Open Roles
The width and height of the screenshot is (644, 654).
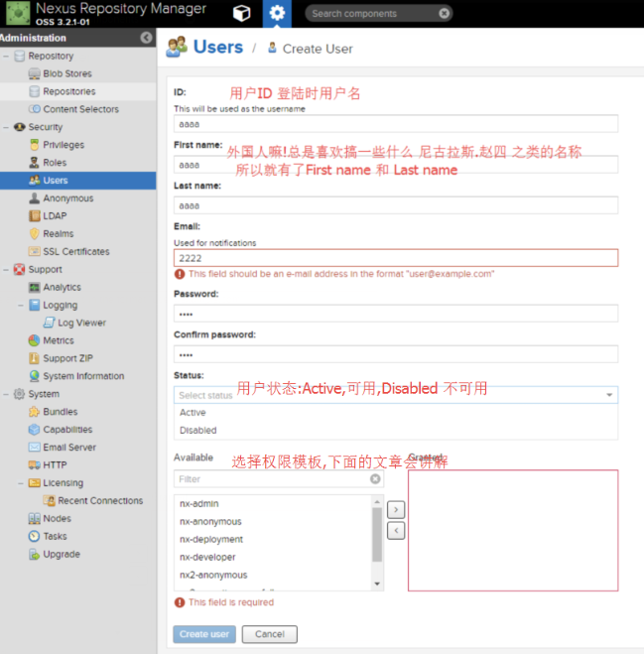point(55,163)
